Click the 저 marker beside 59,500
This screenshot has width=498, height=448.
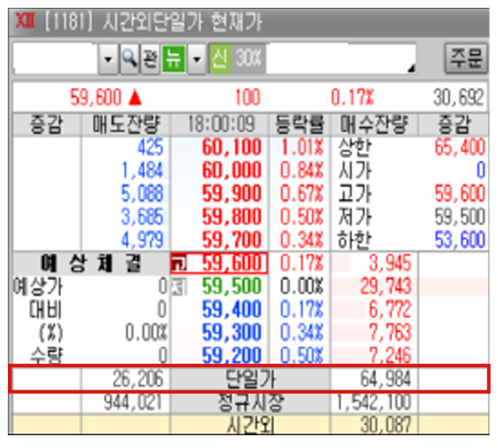[177, 287]
